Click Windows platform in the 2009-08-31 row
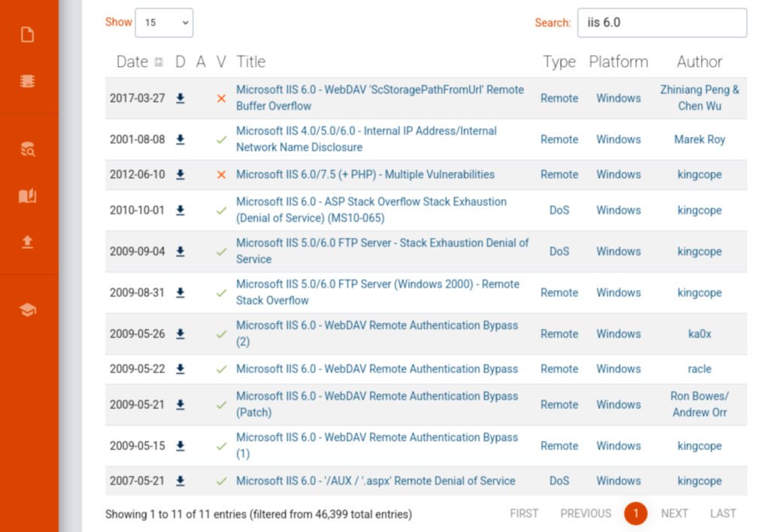Viewport: 770px width, 532px height. point(619,292)
